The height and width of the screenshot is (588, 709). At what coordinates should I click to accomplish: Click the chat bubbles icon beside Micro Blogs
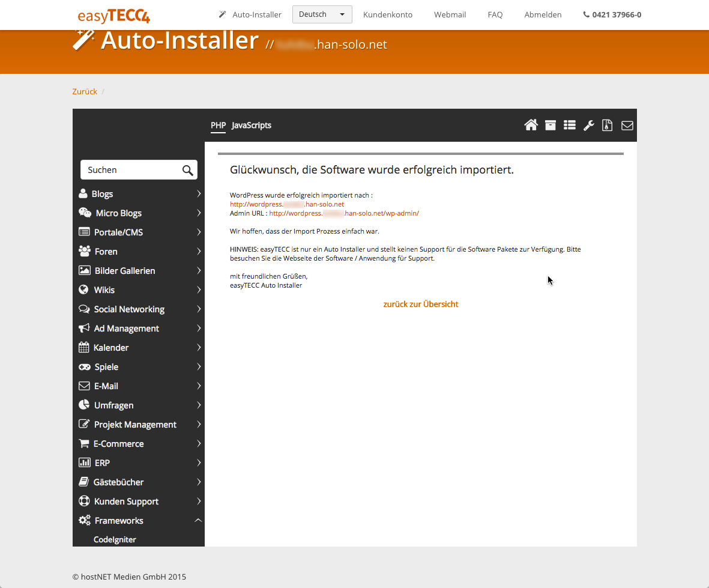click(85, 213)
